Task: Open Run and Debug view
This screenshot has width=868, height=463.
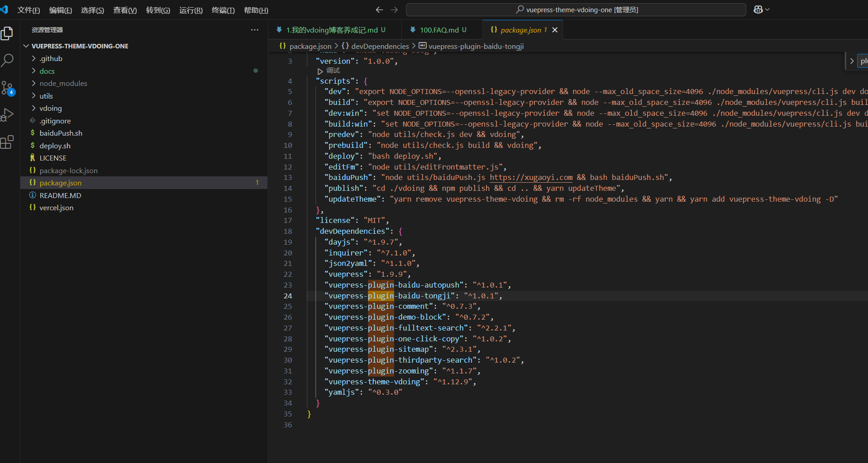Action: tap(7, 115)
